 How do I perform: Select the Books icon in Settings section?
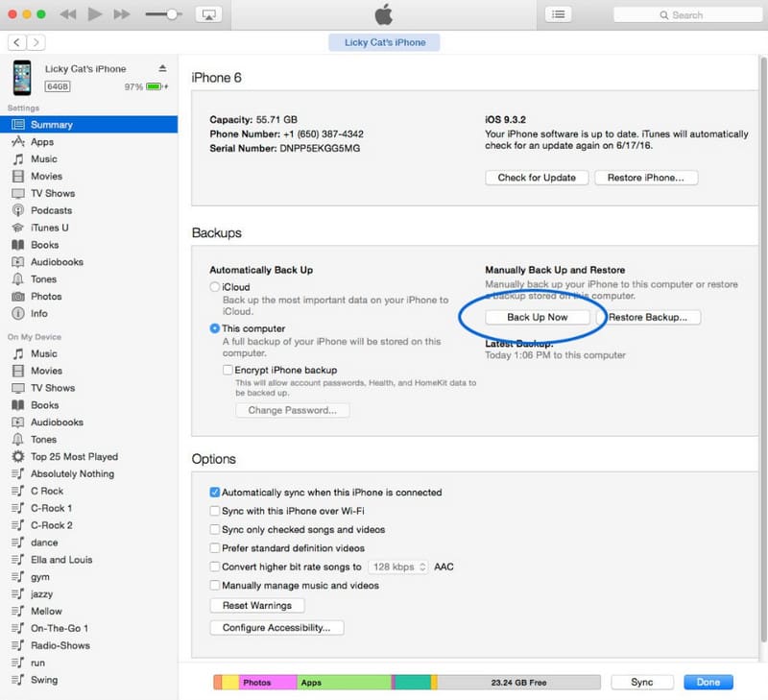pyautogui.click(x=18, y=245)
